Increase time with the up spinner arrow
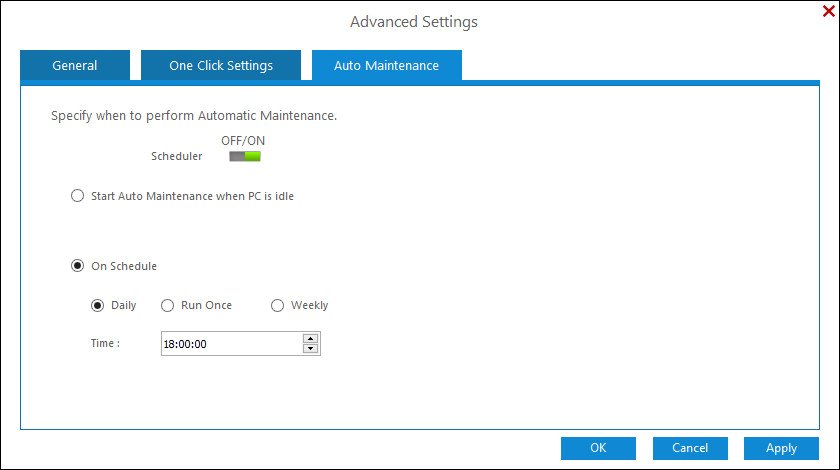The image size is (840, 470). (x=310, y=338)
